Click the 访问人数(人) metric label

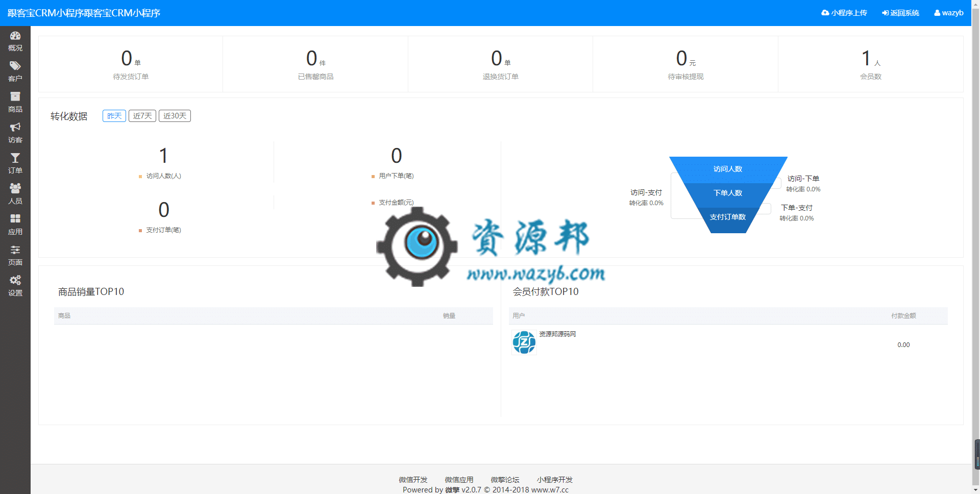click(x=163, y=176)
